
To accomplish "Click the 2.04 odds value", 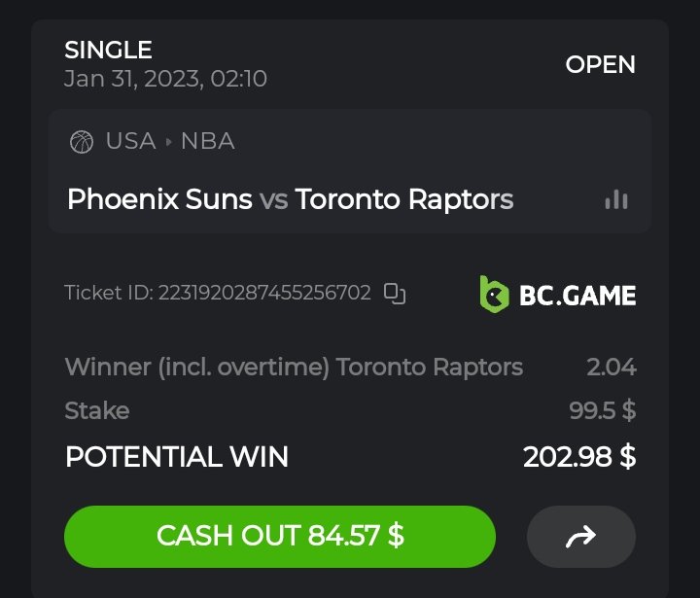I will 611,367.
